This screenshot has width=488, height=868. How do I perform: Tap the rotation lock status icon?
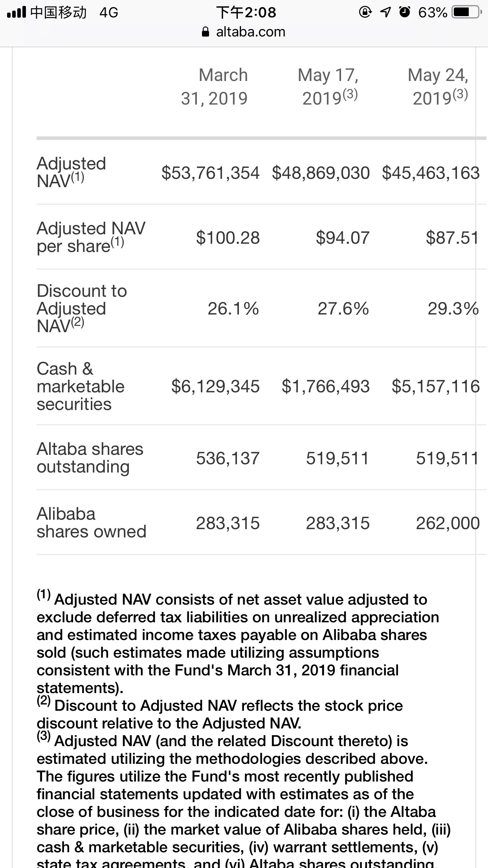[x=365, y=13]
